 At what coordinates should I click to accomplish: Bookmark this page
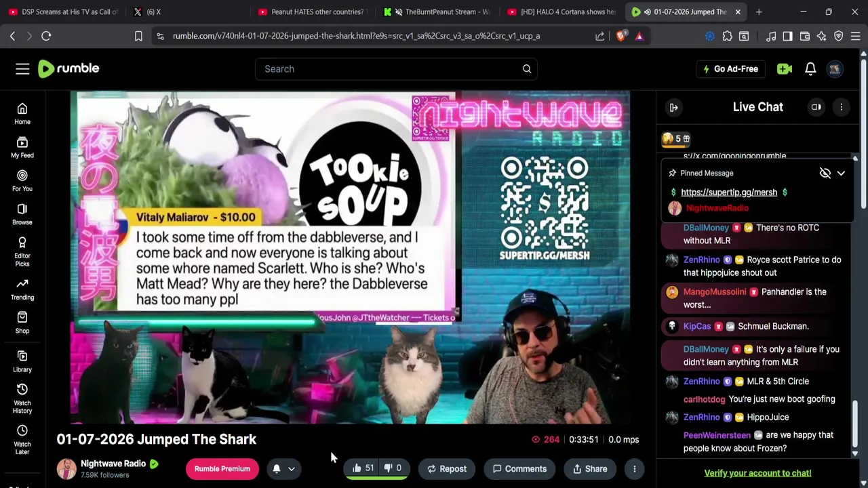pos(138,36)
